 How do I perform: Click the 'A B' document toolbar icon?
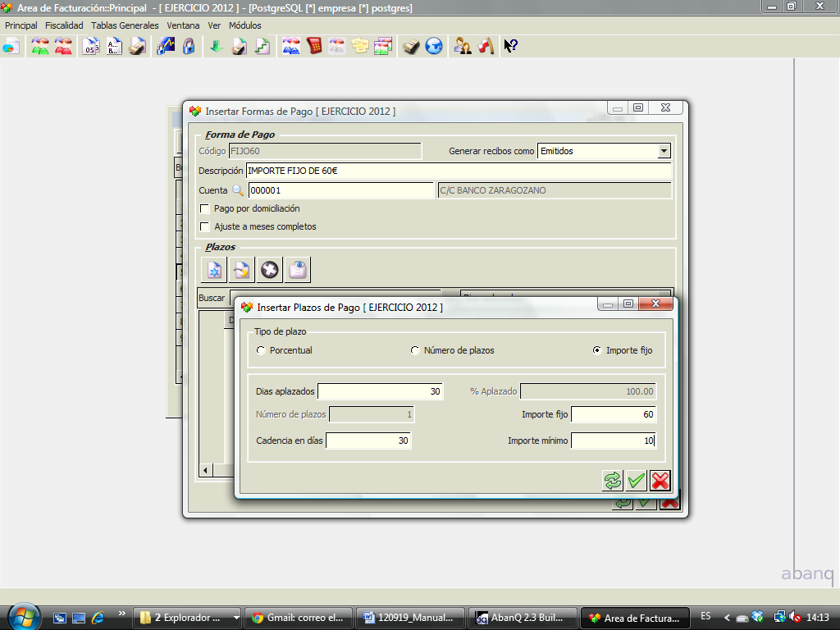click(114, 47)
